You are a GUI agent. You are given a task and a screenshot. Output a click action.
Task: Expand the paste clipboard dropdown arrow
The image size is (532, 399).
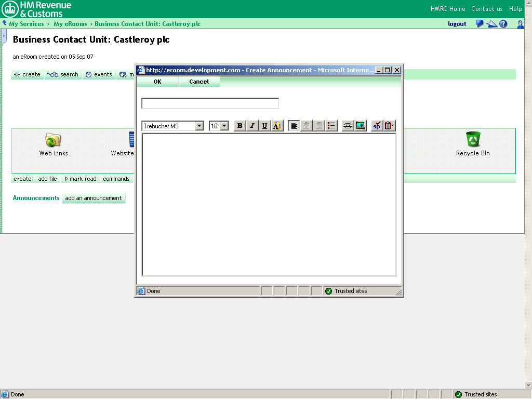coord(393,125)
